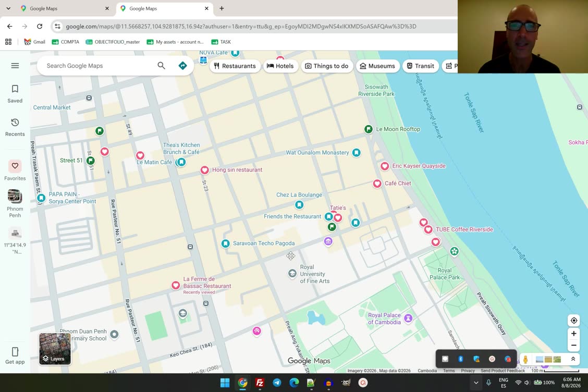The height and width of the screenshot is (392, 588).
Task: Go back in browser history
Action: [10, 26]
